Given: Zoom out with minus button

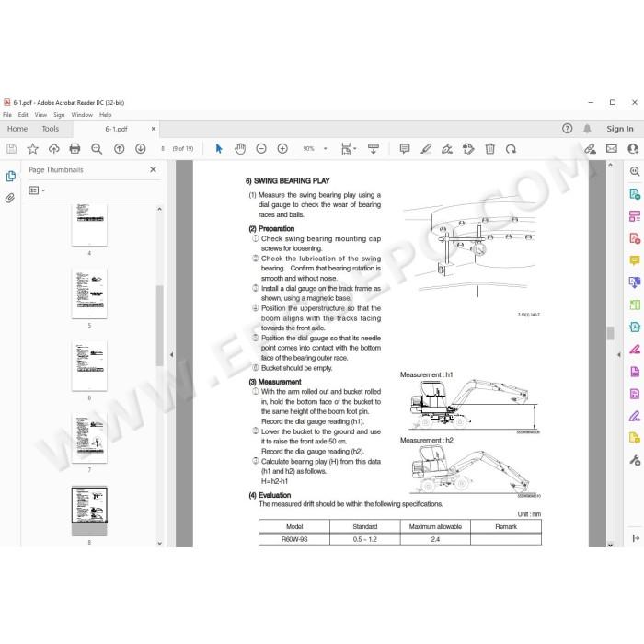Looking at the screenshot, I should pyautogui.click(x=261, y=149).
